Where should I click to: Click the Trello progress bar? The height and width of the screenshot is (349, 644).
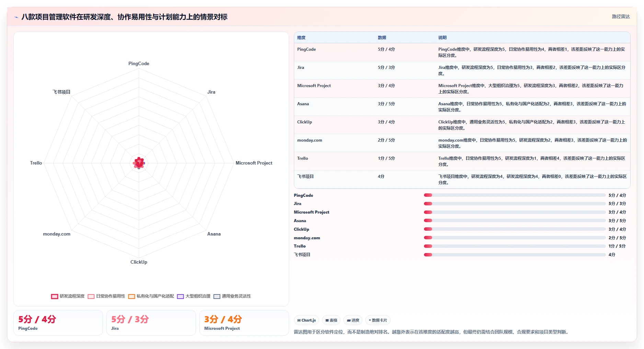515,246
